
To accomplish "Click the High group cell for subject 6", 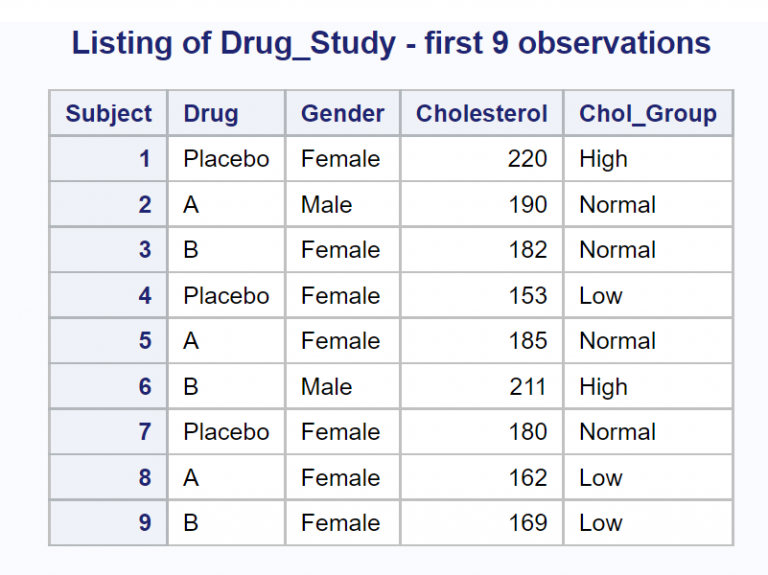I will 603,387.
